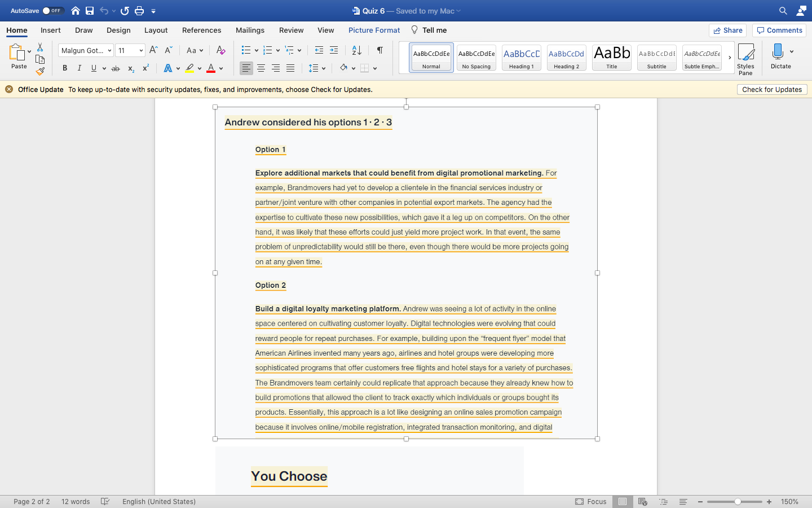Toggle center paragraph alignment
This screenshot has width=812, height=508.
pyautogui.click(x=261, y=68)
